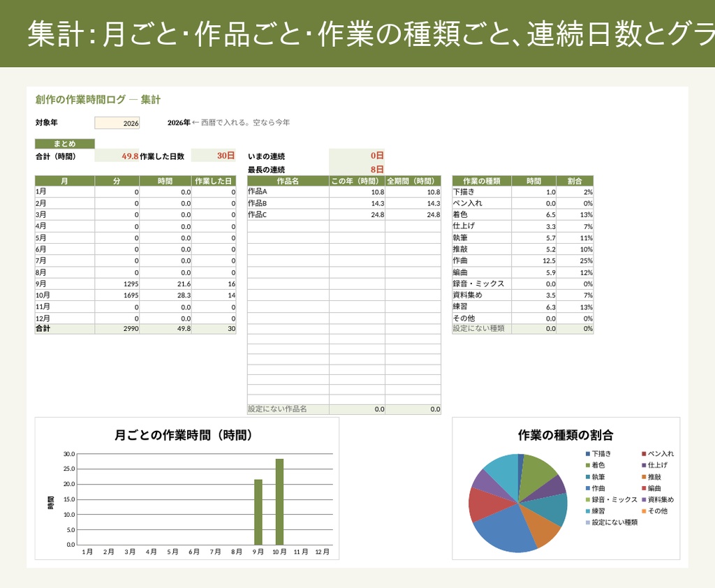Click the まとめ header cell

coord(65,144)
